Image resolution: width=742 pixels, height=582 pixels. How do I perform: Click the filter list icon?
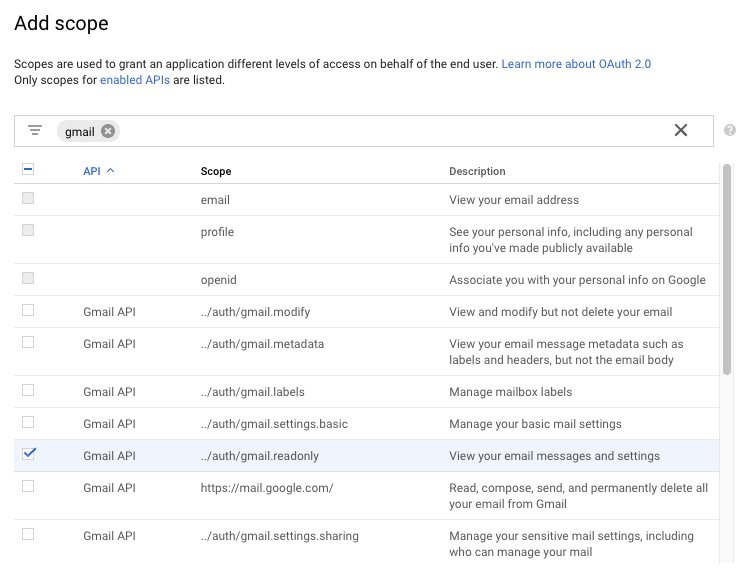point(35,130)
